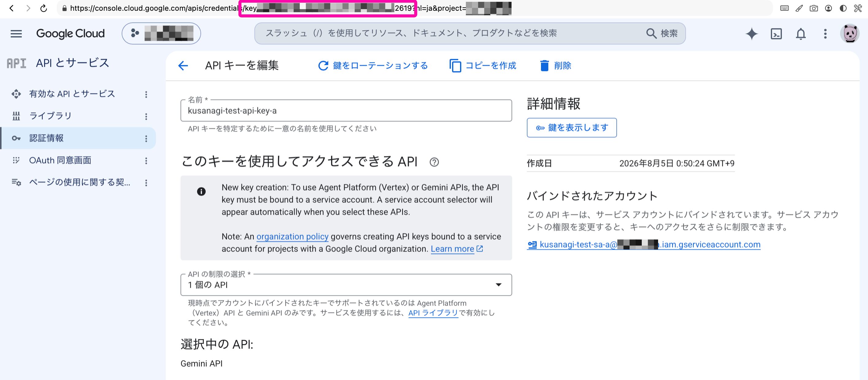The height and width of the screenshot is (380, 868).
Task: Open the top bar three-dot settings menu
Action: (825, 34)
